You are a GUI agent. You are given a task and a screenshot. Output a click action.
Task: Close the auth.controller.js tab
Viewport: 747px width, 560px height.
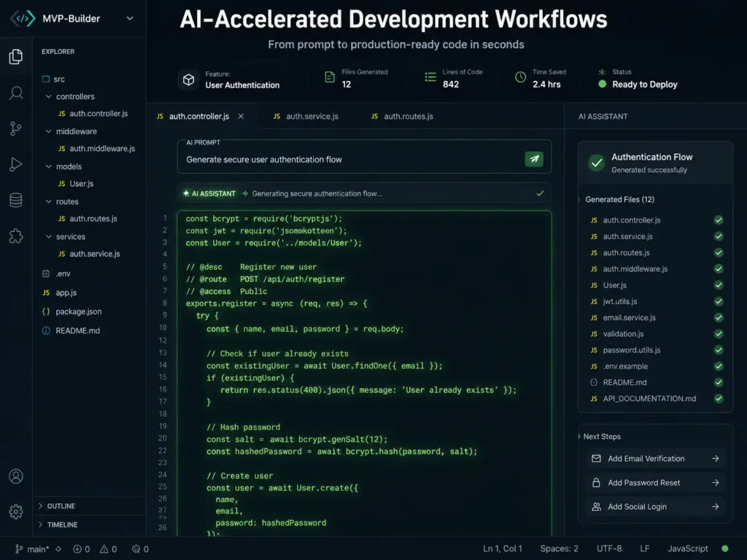pyautogui.click(x=241, y=116)
